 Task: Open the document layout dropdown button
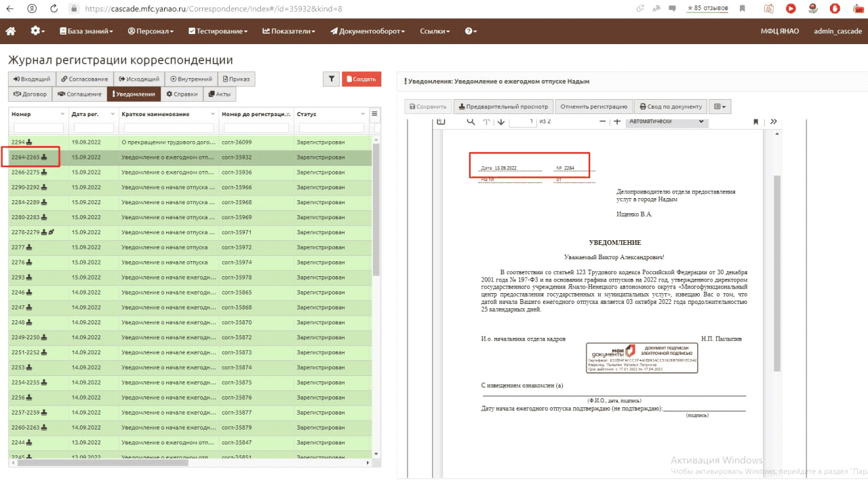(719, 107)
